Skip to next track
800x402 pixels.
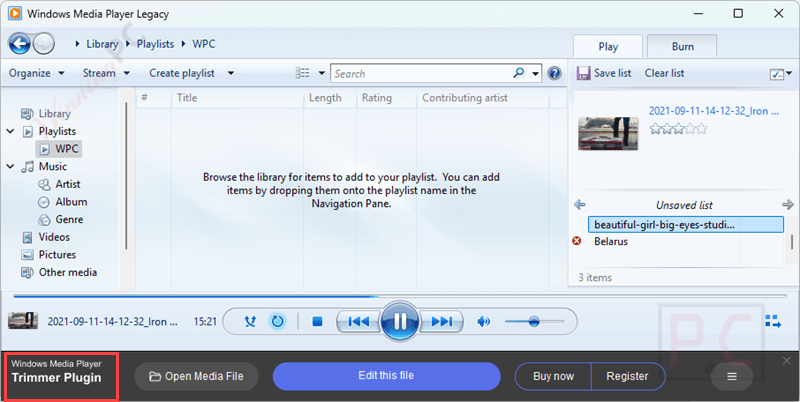coord(441,321)
